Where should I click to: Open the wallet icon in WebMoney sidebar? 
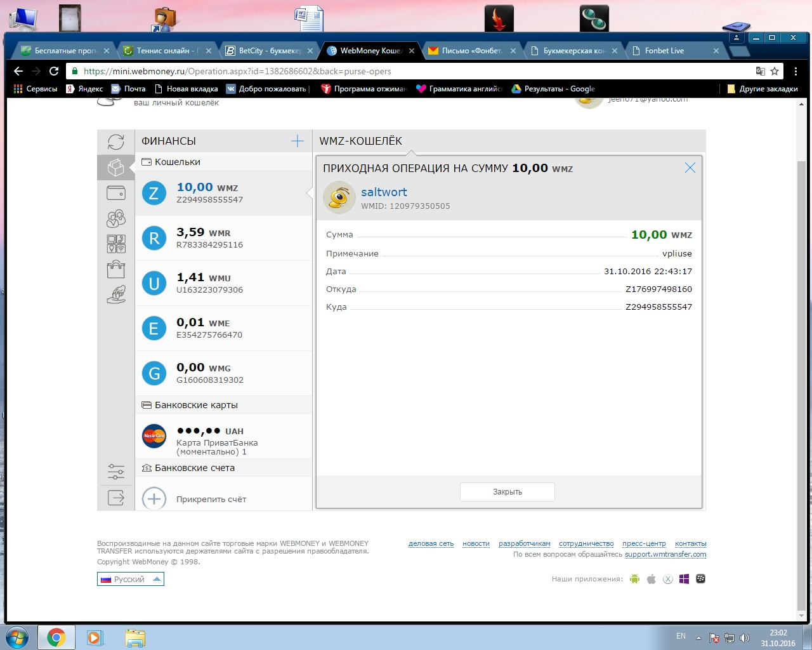(116, 192)
